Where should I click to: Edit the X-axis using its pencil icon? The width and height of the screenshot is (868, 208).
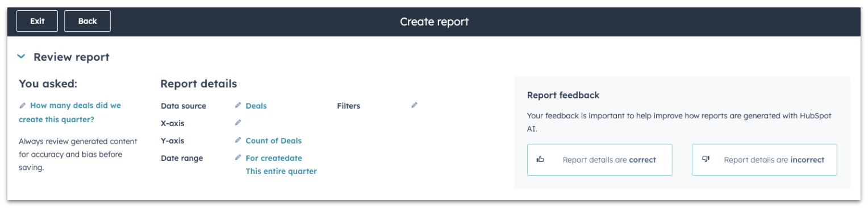click(x=238, y=122)
